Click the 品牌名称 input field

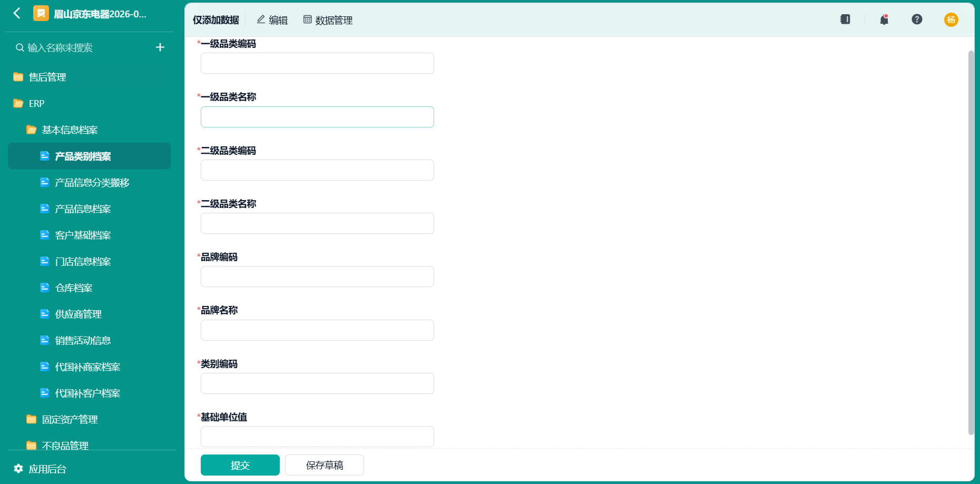tap(317, 330)
